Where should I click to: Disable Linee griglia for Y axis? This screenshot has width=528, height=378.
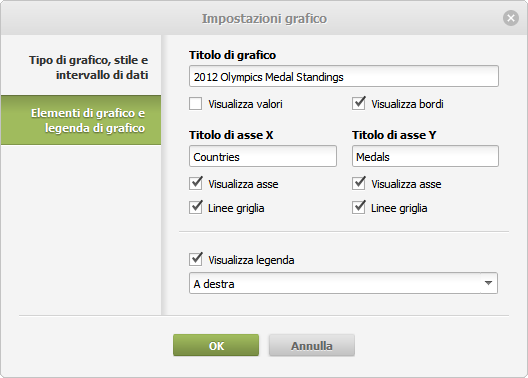point(359,207)
